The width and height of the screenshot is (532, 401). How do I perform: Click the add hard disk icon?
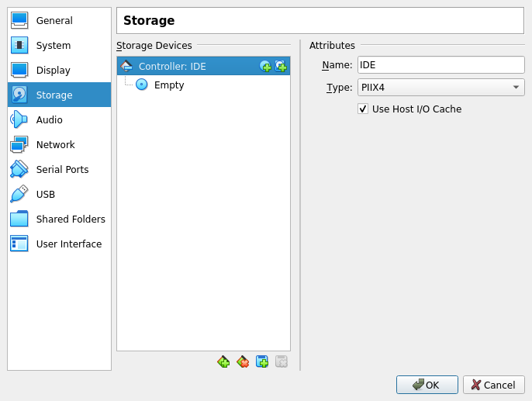coord(281,67)
